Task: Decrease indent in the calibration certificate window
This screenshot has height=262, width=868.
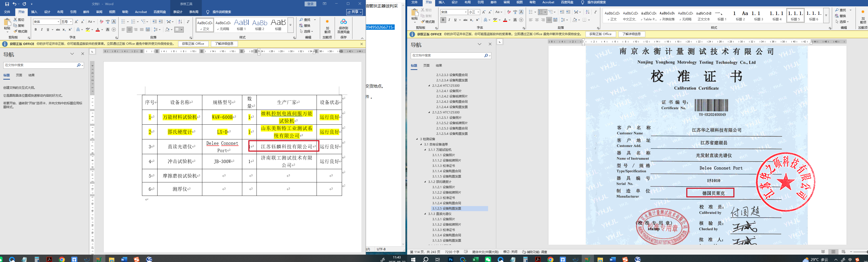Action: (x=562, y=12)
